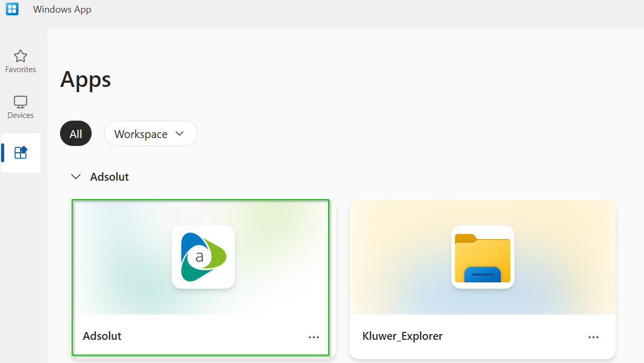Switch to Devices tab label
Screen dimensions: 644x363
tap(21, 115)
